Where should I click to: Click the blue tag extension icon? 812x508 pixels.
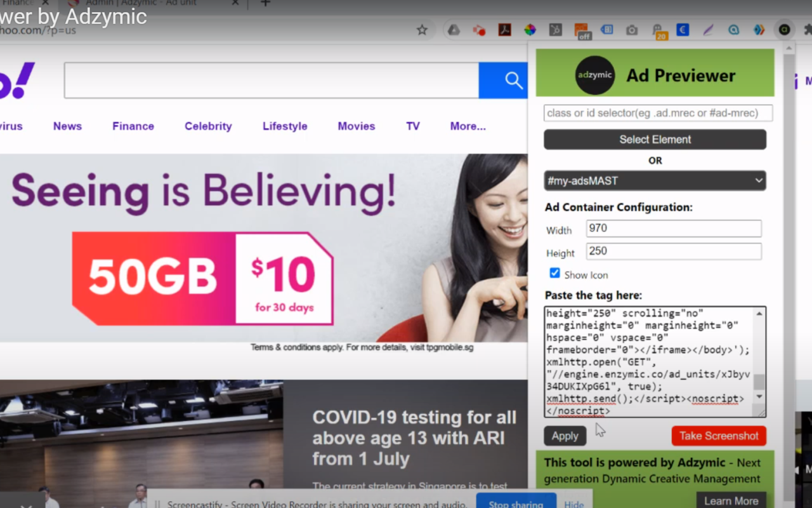point(606,30)
